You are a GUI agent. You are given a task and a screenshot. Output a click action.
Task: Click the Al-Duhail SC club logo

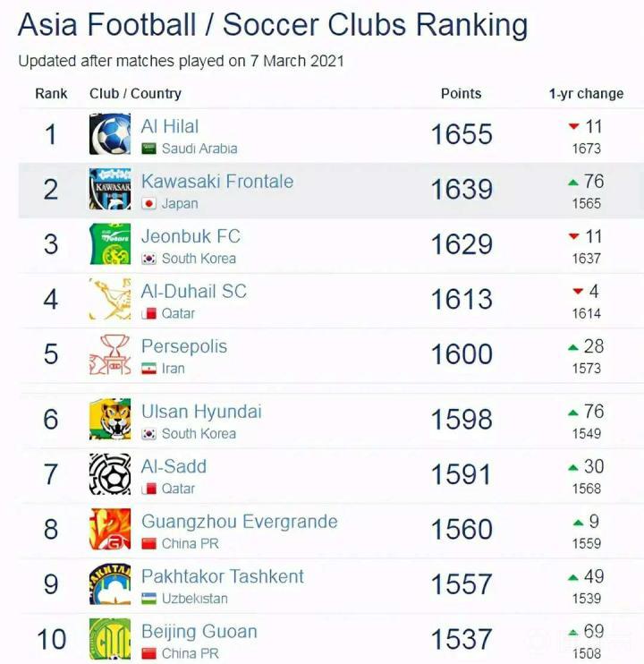click(110, 299)
